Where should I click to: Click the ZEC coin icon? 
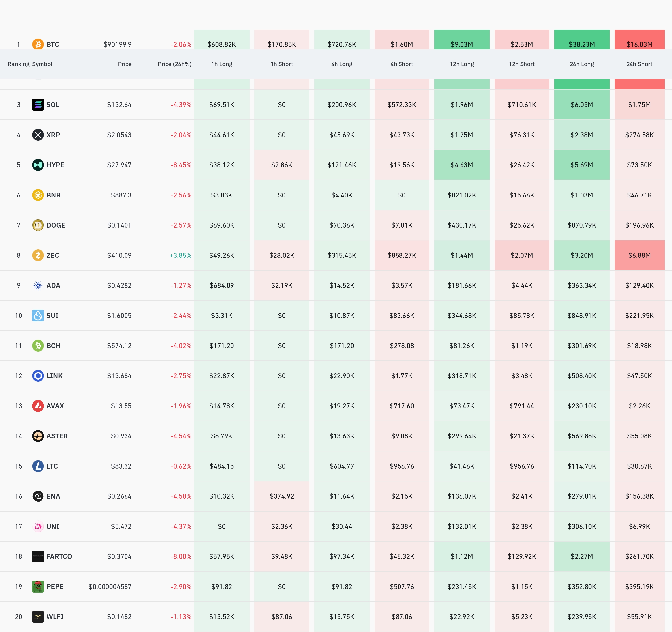pos(38,255)
